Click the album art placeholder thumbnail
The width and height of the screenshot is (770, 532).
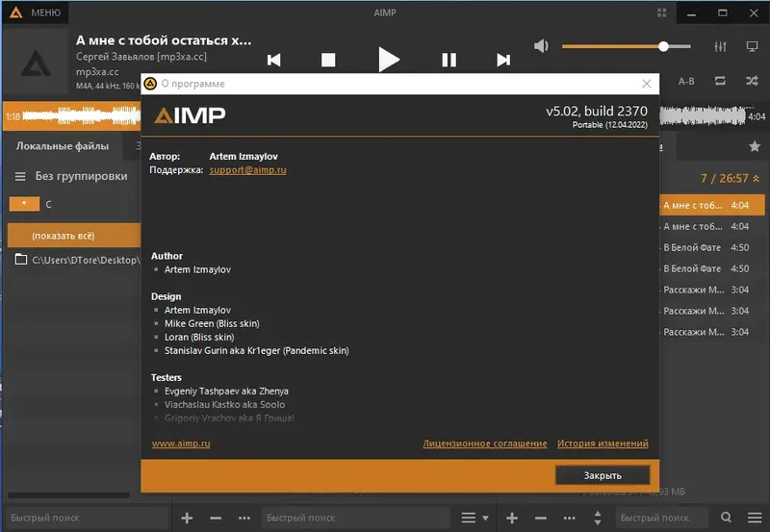(36, 63)
